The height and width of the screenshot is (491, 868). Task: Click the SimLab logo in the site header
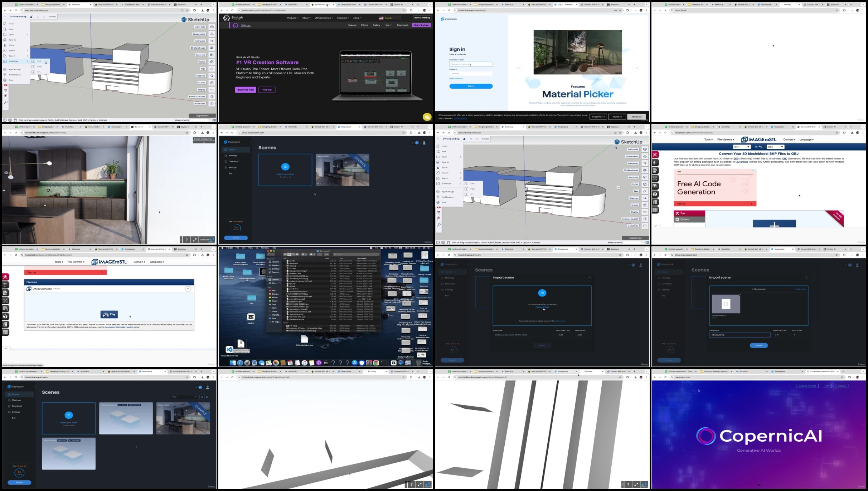tap(233, 18)
